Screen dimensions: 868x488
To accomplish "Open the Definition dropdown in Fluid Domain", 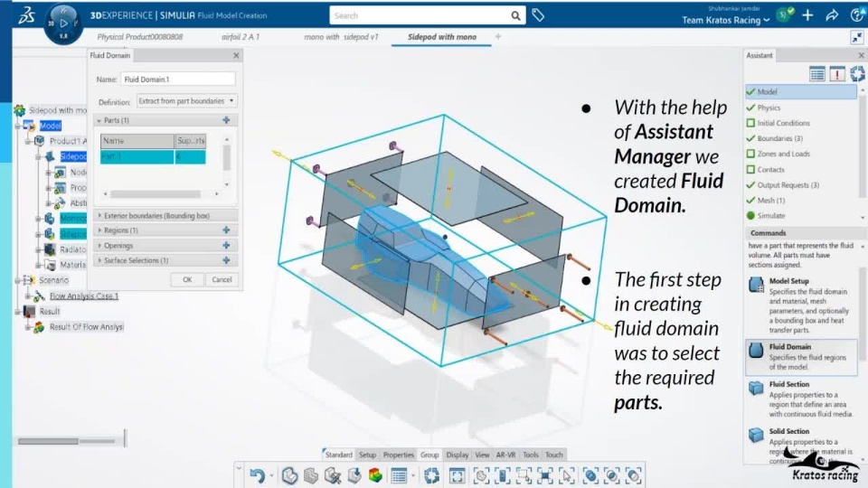I will (186, 101).
